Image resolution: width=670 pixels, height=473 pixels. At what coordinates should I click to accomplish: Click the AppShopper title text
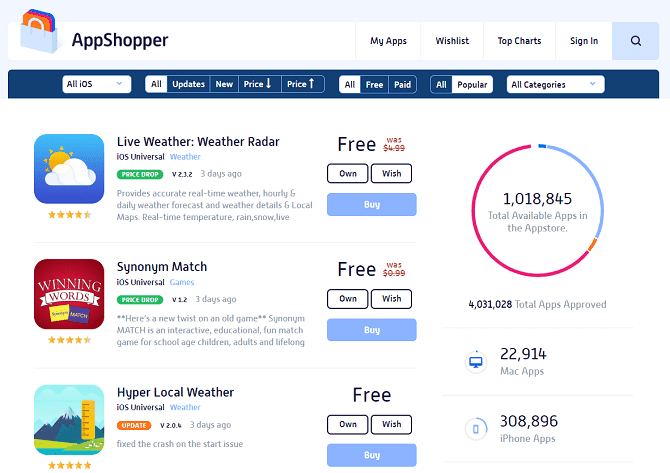[x=120, y=40]
